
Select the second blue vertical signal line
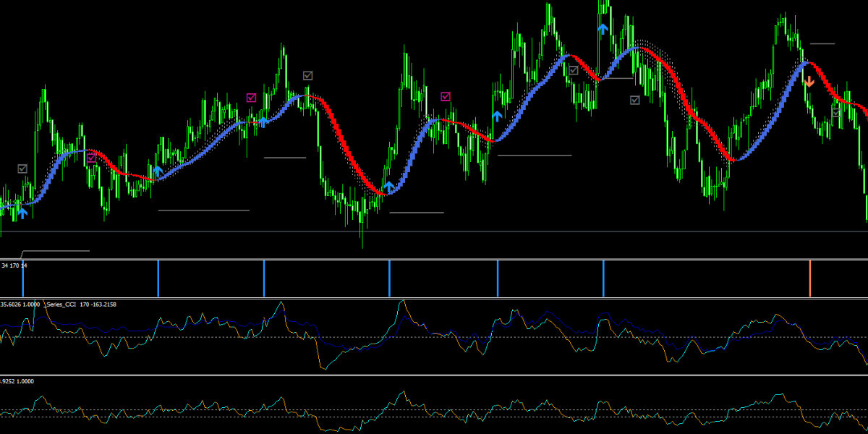click(x=158, y=278)
